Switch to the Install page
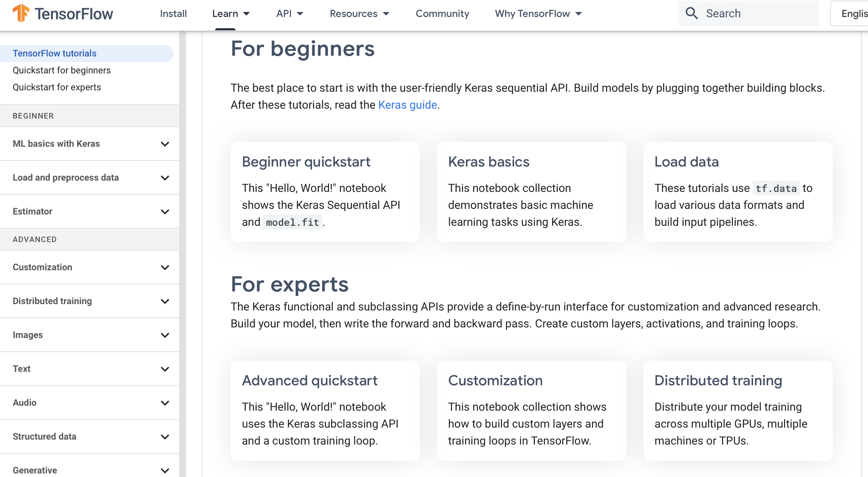The height and width of the screenshot is (477, 868). [173, 13]
